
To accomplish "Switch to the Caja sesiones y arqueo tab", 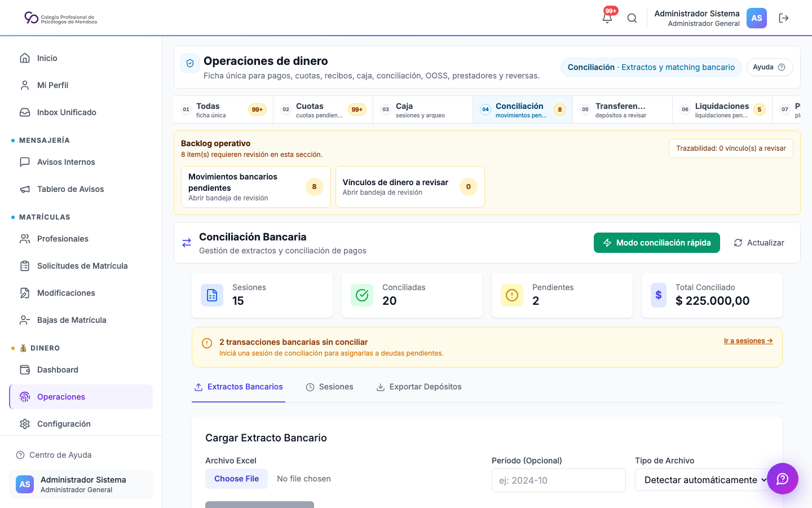I will [x=423, y=110].
